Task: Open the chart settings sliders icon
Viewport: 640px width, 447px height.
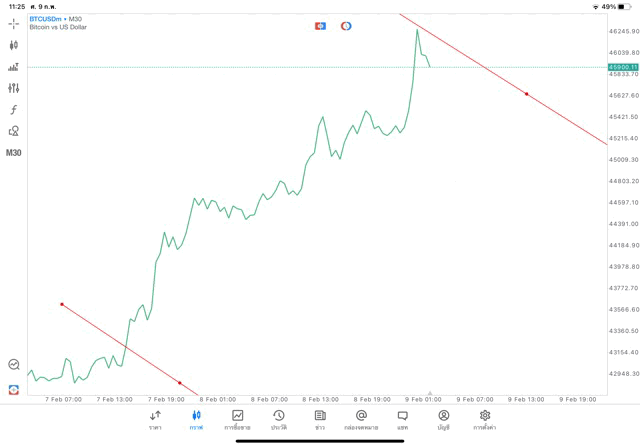Action: pyautogui.click(x=14, y=88)
